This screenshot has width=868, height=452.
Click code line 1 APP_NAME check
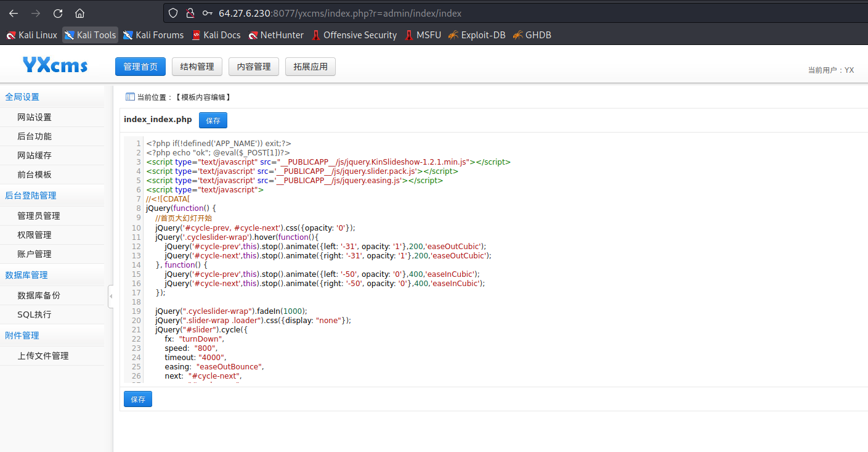219,143
